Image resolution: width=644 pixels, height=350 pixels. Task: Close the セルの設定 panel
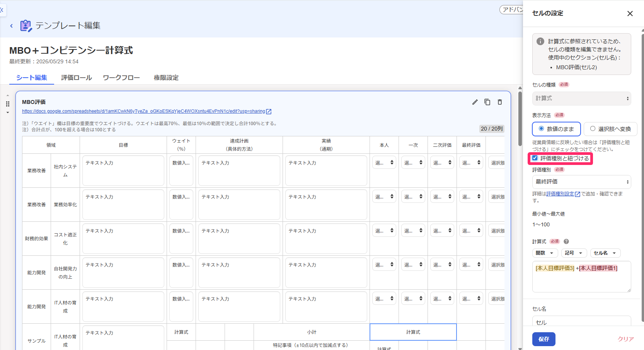tap(630, 14)
